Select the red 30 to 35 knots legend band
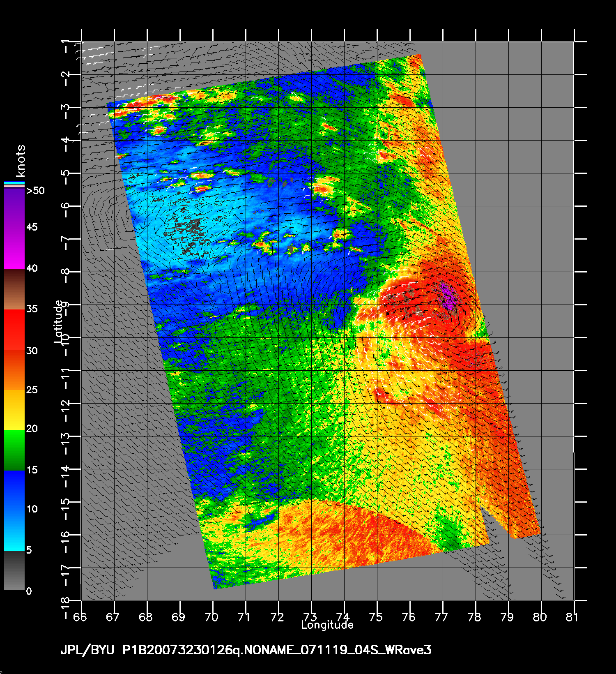Image resolution: width=616 pixels, height=674 pixels. tap(14, 330)
